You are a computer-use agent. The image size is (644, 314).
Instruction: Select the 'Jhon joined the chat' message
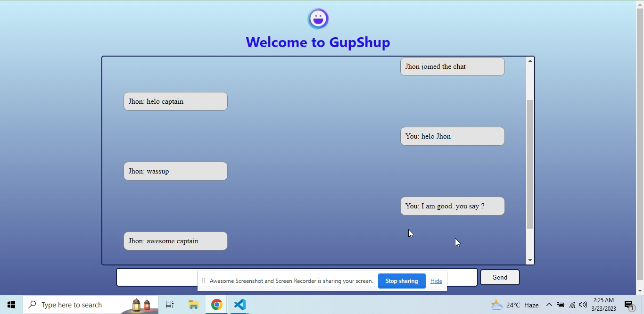click(453, 66)
